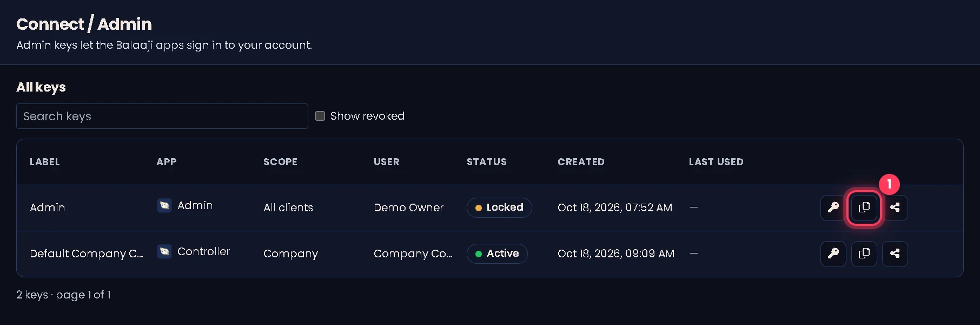Screen dimensions: 980x325
Task: Click the Company scope cell
Action: pos(290,253)
